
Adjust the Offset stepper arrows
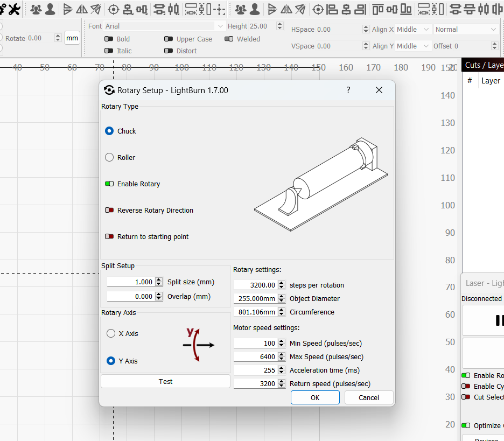(x=495, y=46)
